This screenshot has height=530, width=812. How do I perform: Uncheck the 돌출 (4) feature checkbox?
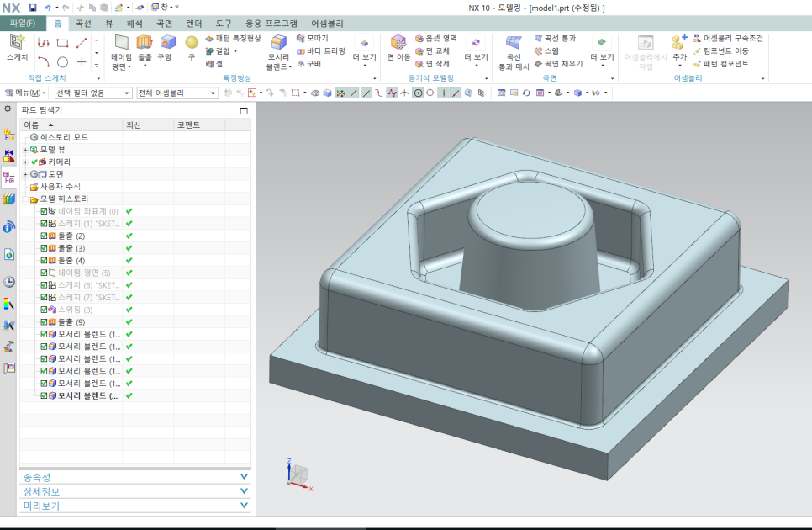pyautogui.click(x=44, y=260)
